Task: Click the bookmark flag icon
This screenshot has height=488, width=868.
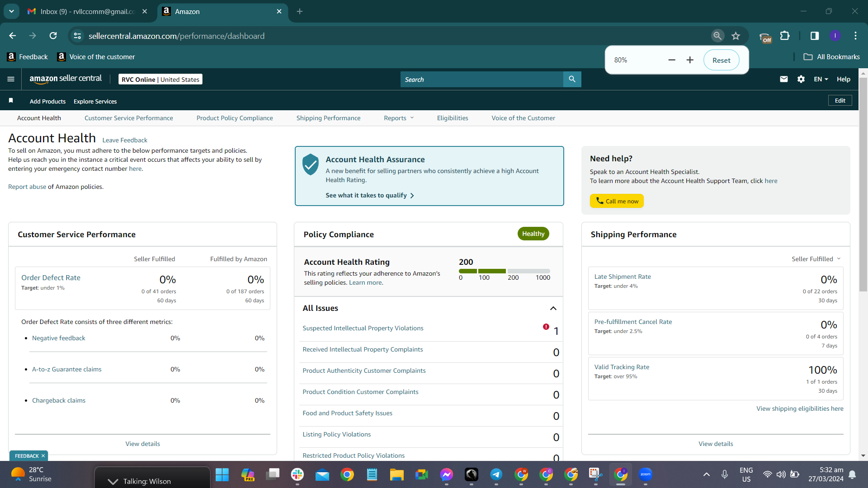Action: tap(11, 100)
